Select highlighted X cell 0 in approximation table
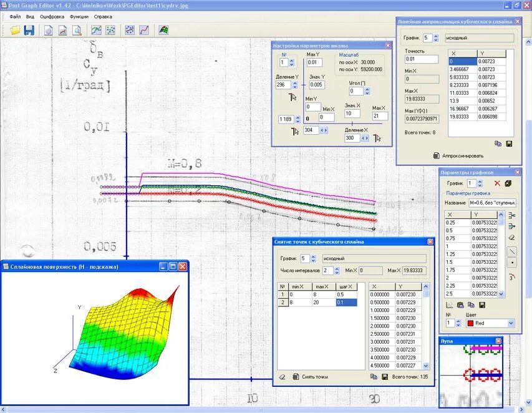Viewport: 532px width, 413px height. coord(463,61)
